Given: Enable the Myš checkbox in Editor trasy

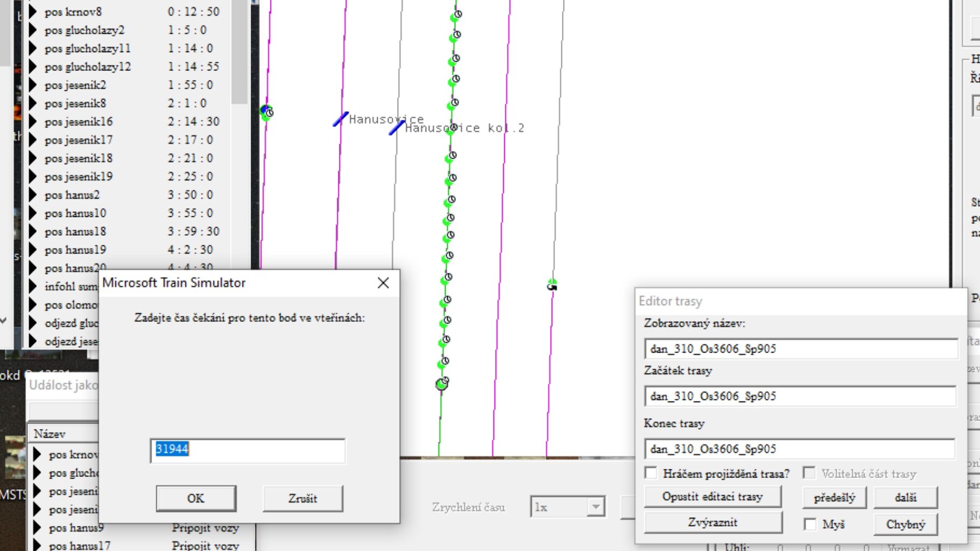Looking at the screenshot, I should click(x=810, y=524).
